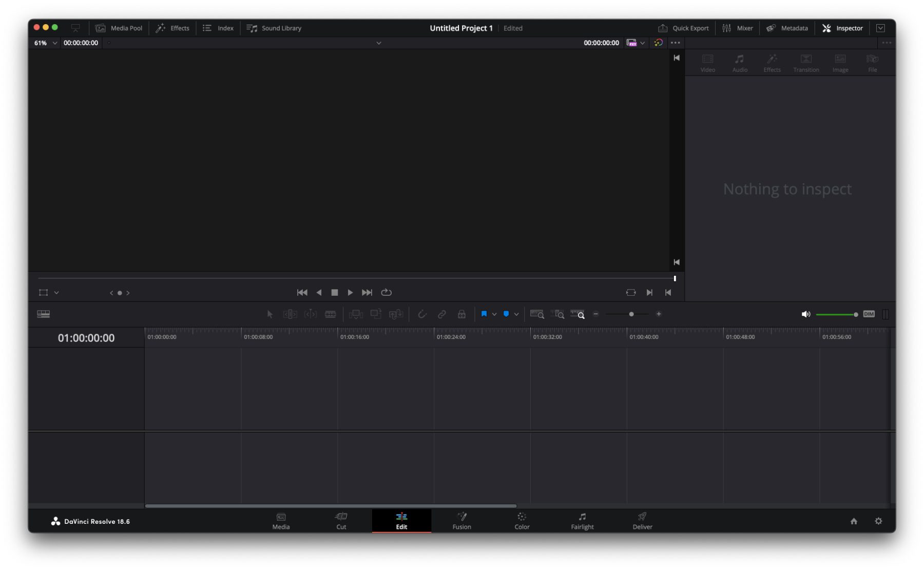924x570 pixels.
Task: Mute the speaker volume icon
Action: (805, 314)
